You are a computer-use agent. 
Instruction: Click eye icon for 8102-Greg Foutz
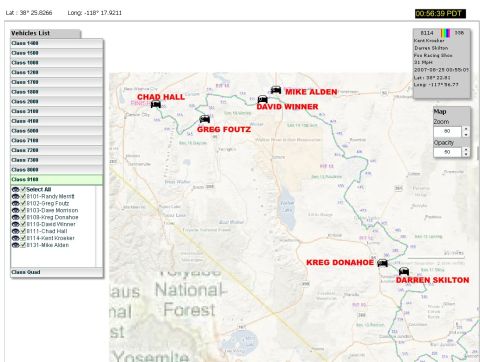tap(15, 203)
